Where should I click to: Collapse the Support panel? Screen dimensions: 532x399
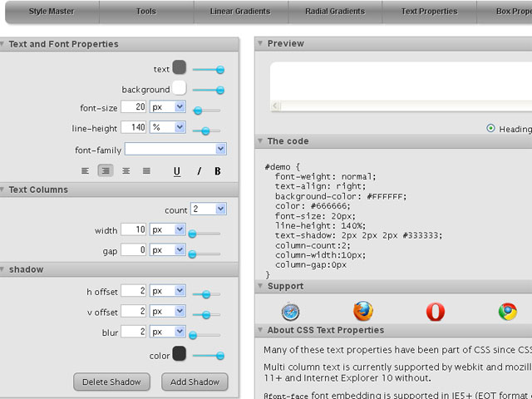[260, 286]
